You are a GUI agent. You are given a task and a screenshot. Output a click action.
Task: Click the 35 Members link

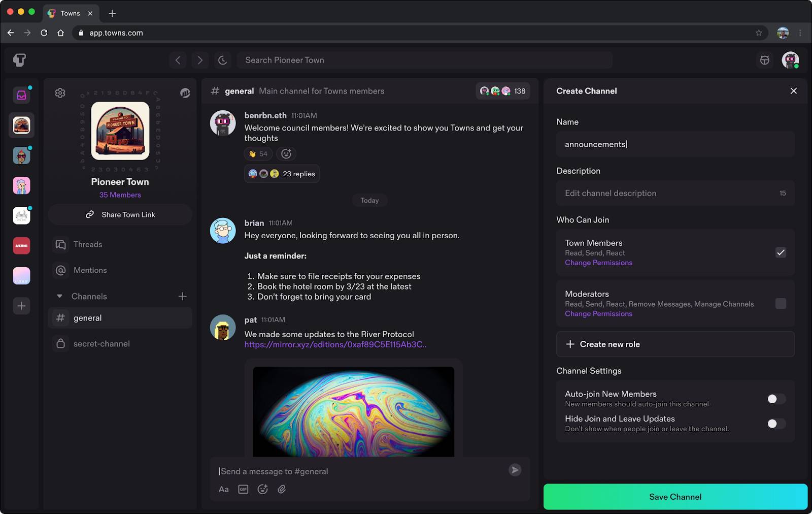[x=120, y=195]
